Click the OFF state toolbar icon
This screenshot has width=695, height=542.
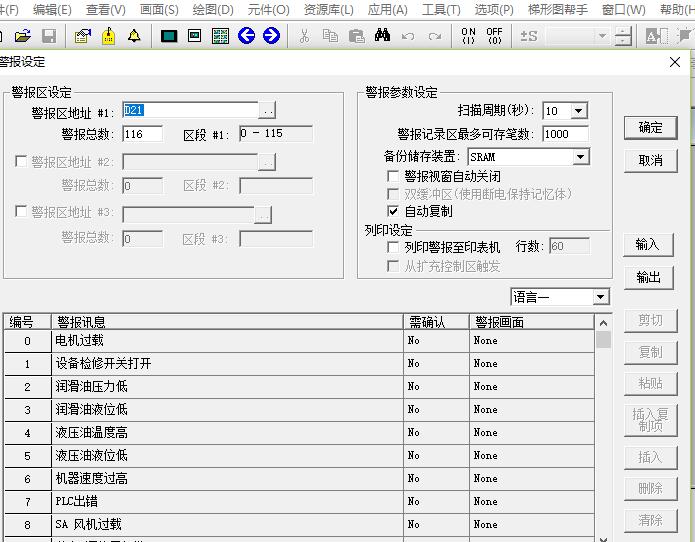point(494,36)
